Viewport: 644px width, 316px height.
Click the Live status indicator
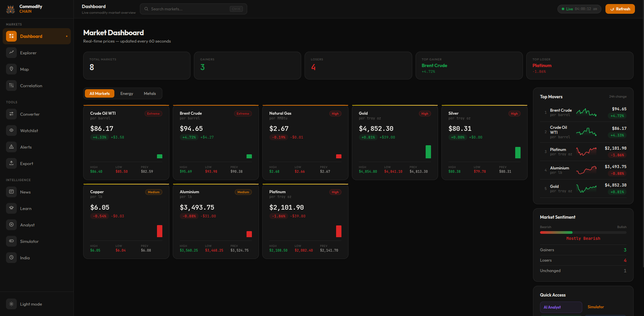tap(580, 9)
